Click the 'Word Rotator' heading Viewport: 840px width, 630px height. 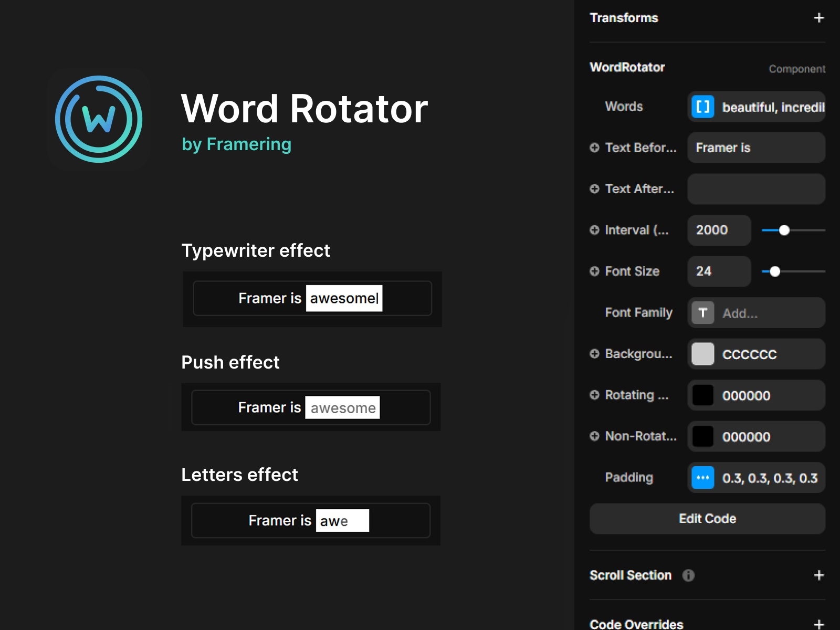(304, 109)
